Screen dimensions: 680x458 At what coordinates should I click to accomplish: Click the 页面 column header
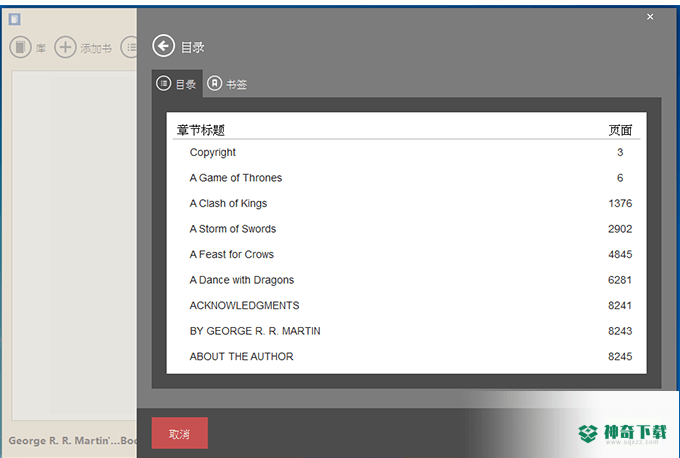click(620, 130)
